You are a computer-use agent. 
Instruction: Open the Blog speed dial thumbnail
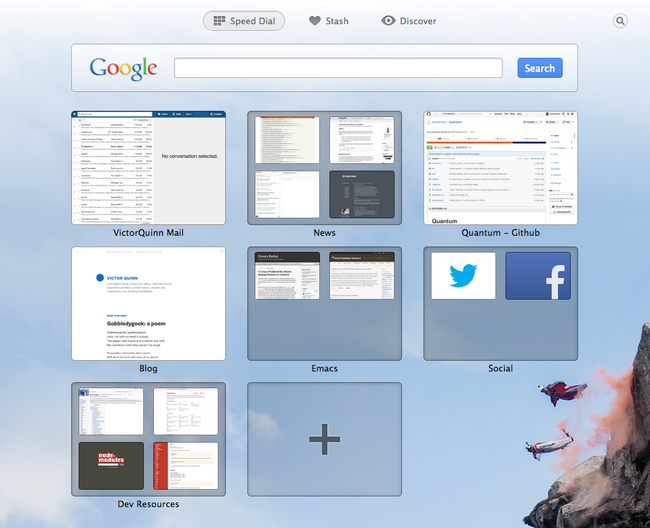click(148, 304)
